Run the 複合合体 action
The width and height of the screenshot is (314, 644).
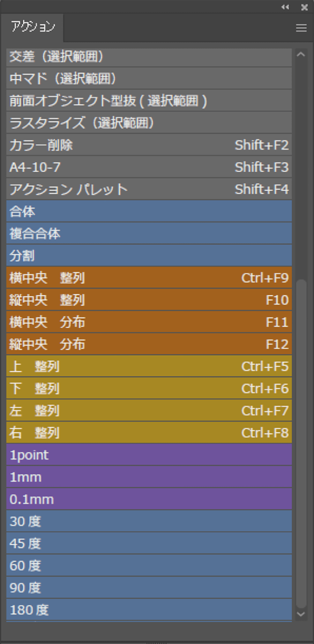tap(149, 233)
